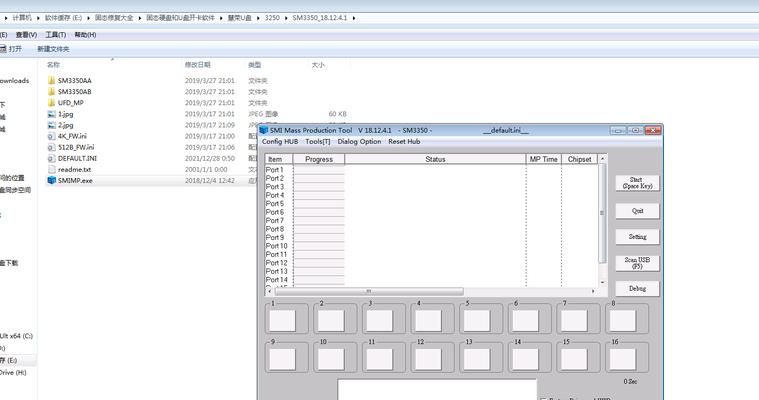
Task: Click the SMIMP.exe application icon
Action: coord(52,181)
